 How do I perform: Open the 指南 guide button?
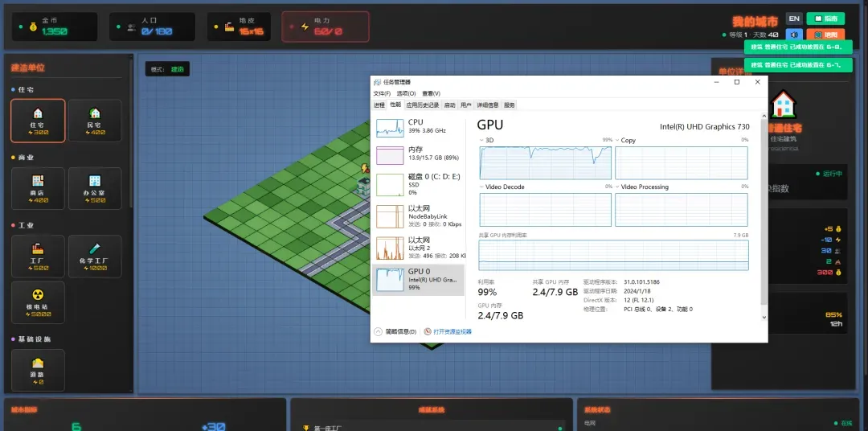[x=825, y=18]
